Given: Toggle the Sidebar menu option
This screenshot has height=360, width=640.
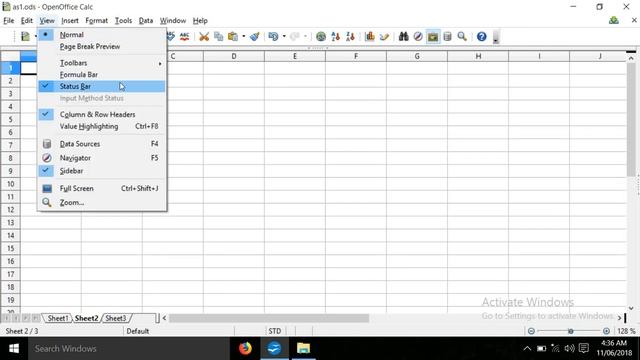Looking at the screenshot, I should click(x=102, y=171).
